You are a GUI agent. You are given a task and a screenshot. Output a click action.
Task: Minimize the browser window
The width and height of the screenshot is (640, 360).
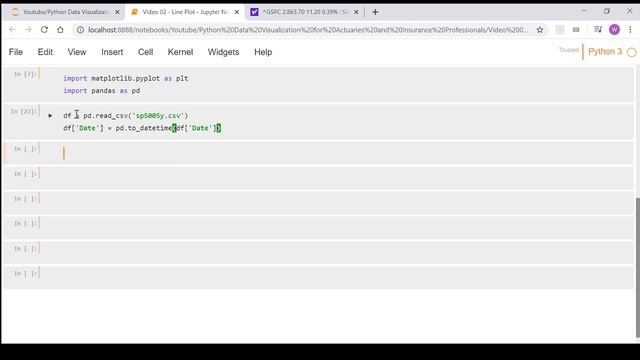pos(584,11)
